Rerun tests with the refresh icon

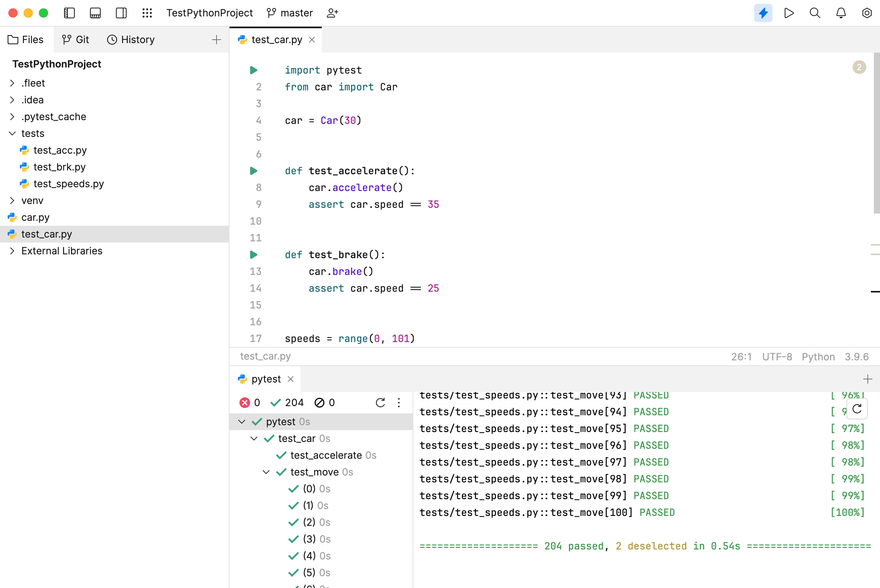tap(380, 403)
